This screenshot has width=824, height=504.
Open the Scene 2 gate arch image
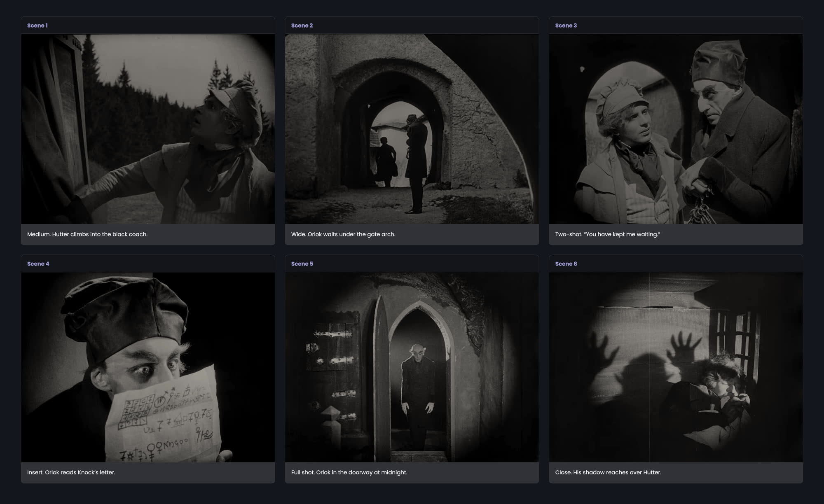pyautogui.click(x=412, y=129)
